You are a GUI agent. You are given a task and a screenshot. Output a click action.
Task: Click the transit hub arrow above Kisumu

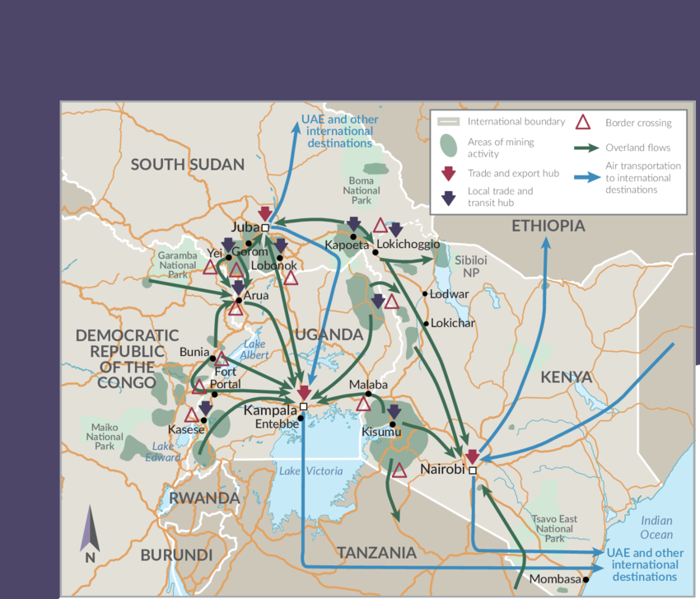pyautogui.click(x=394, y=411)
